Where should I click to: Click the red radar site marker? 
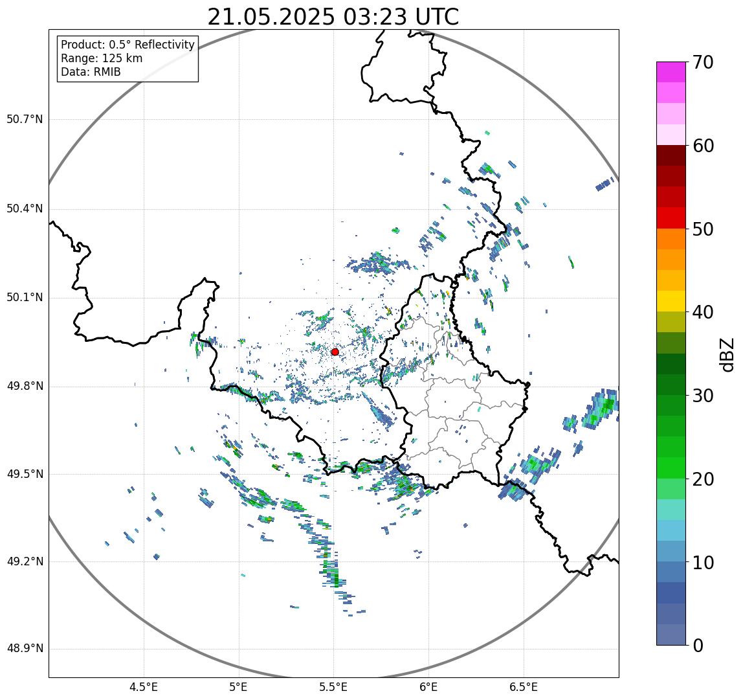click(x=335, y=352)
